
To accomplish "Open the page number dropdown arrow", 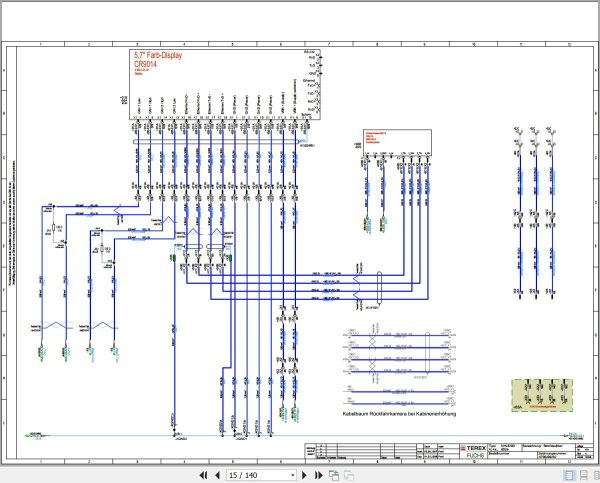I will tap(293, 475).
